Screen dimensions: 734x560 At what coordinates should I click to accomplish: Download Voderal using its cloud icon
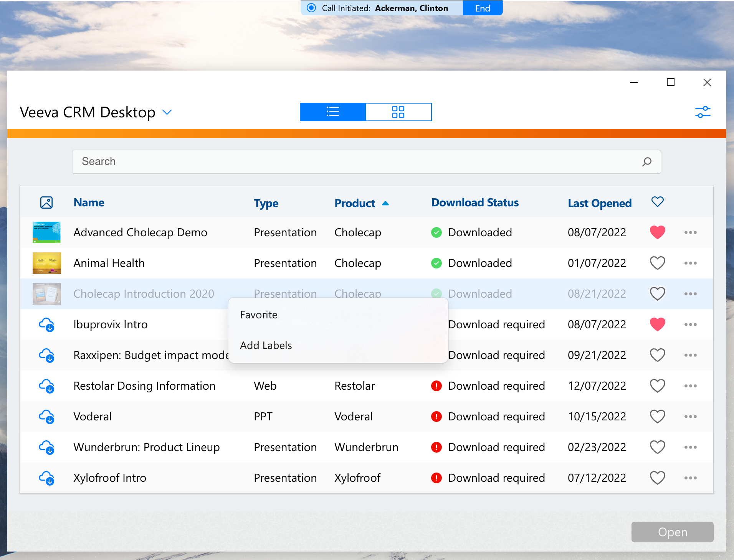click(x=46, y=417)
